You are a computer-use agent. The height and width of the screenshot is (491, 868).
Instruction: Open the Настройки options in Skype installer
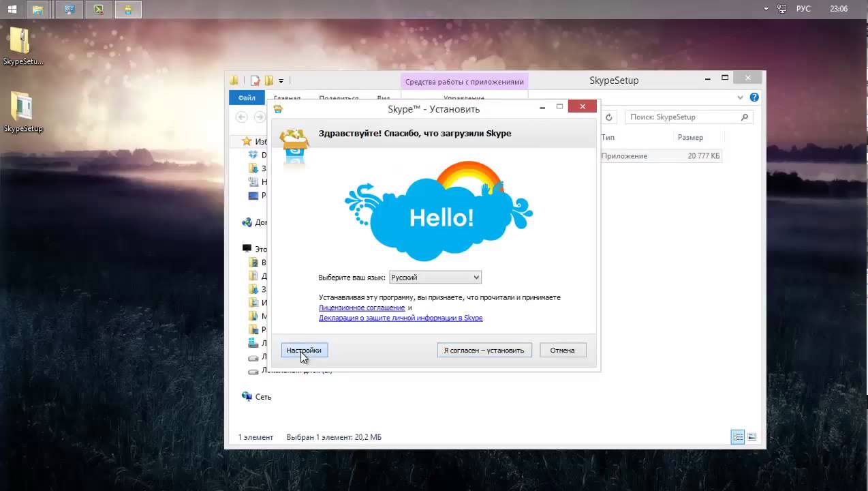point(304,350)
